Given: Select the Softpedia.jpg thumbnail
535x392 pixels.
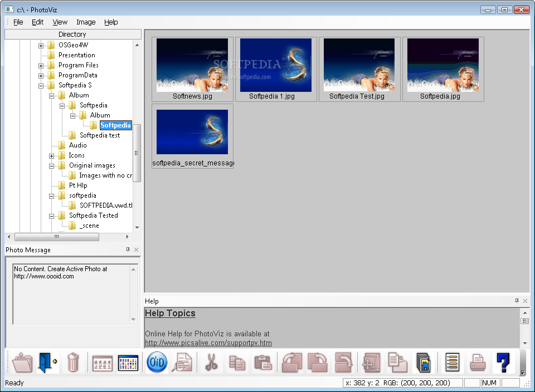Looking at the screenshot, I should tap(443, 69).
